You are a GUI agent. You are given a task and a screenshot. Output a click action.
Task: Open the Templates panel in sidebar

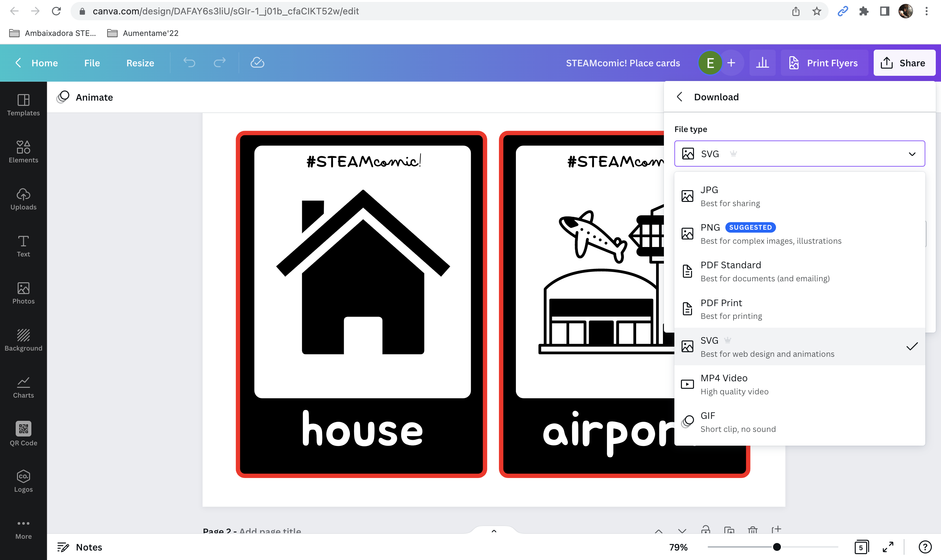[23, 105]
